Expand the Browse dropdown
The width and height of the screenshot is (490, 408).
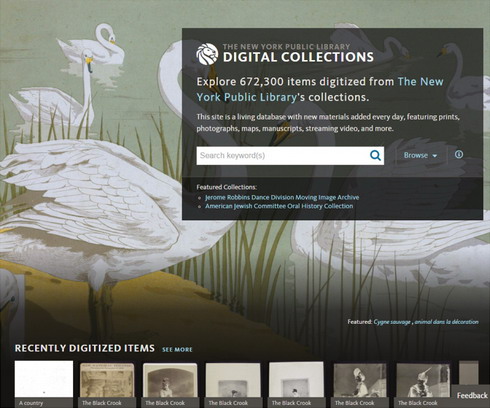pyautogui.click(x=420, y=155)
